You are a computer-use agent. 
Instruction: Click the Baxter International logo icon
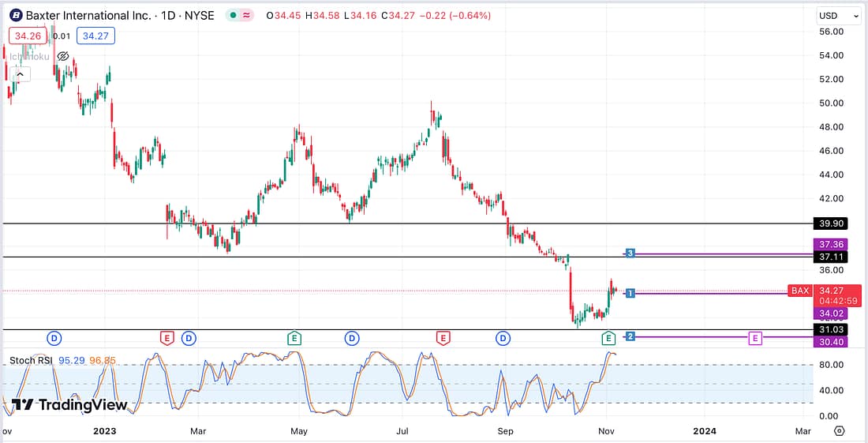click(13, 16)
